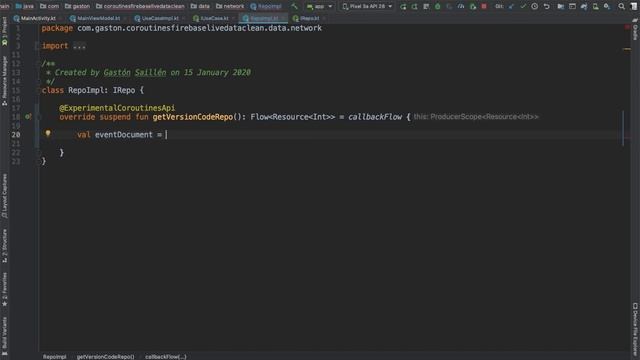Click the network folder in navigation bar

(x=230, y=6)
